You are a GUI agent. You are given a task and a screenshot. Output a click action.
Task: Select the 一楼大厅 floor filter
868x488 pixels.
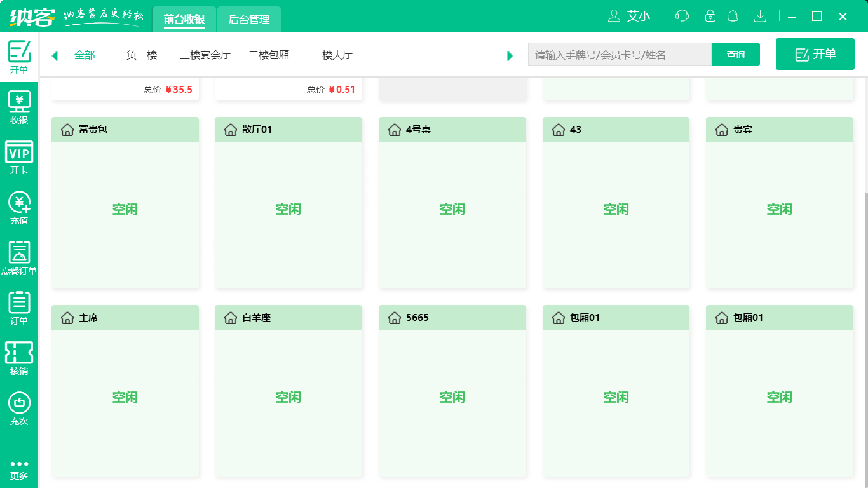click(332, 55)
